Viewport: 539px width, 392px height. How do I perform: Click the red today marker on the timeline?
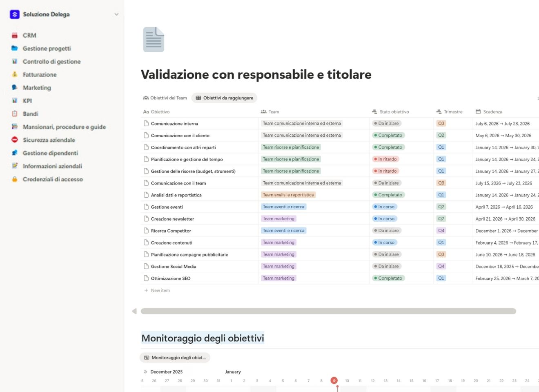334,380
